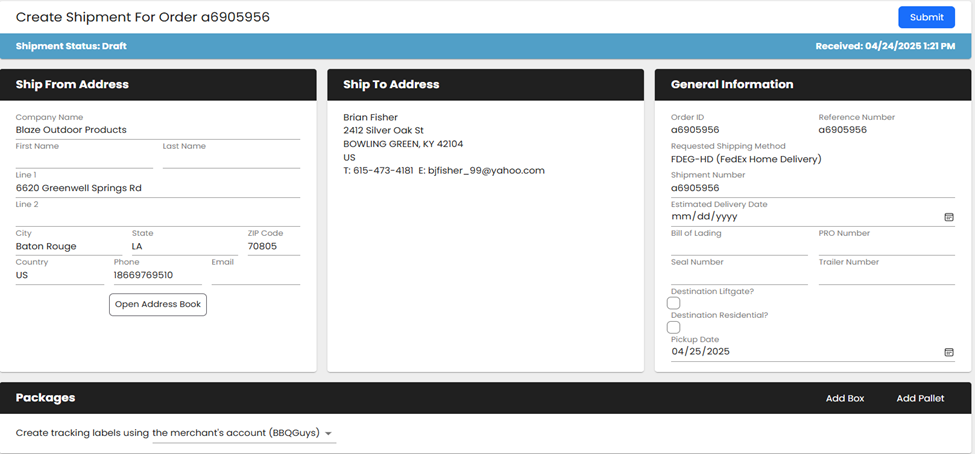Check the Destination Liftgate checkbox
Viewport: 975px width, 454px height.
pyautogui.click(x=674, y=303)
